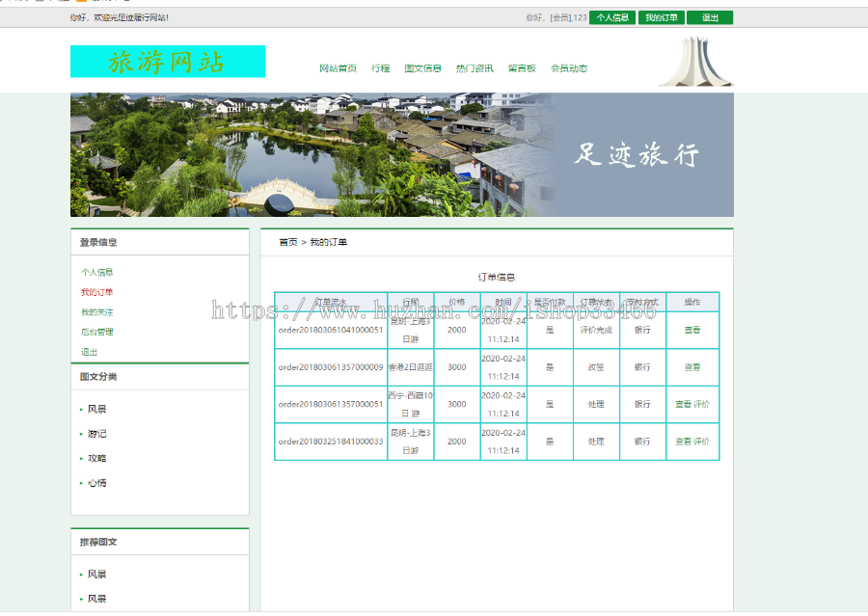Open the 网站首页 navigation item
868x616 pixels.
[335, 67]
